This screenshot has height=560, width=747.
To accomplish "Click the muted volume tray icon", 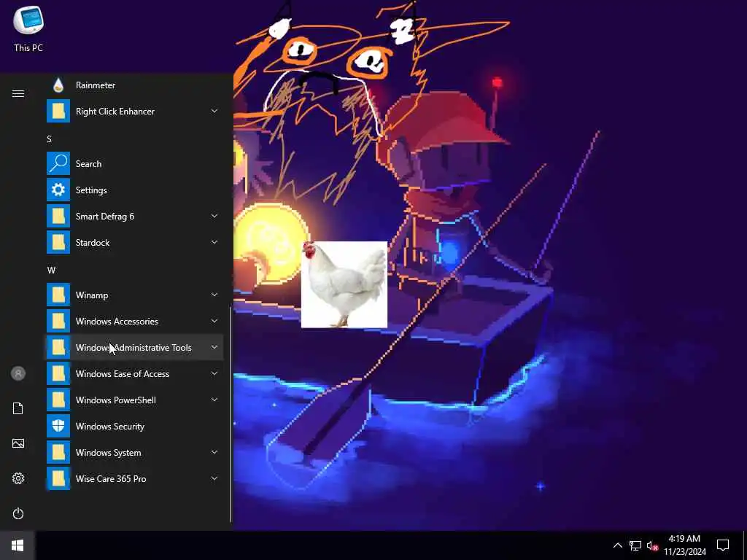I will (652, 545).
